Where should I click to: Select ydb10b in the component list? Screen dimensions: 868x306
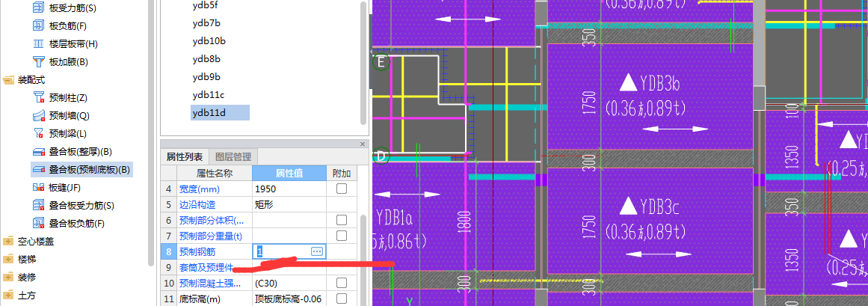pyautogui.click(x=209, y=41)
